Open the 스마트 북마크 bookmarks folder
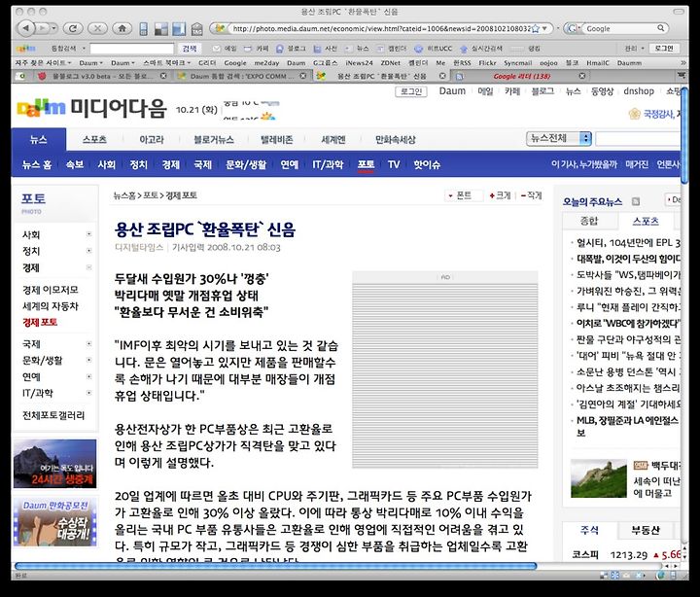 click(166, 63)
